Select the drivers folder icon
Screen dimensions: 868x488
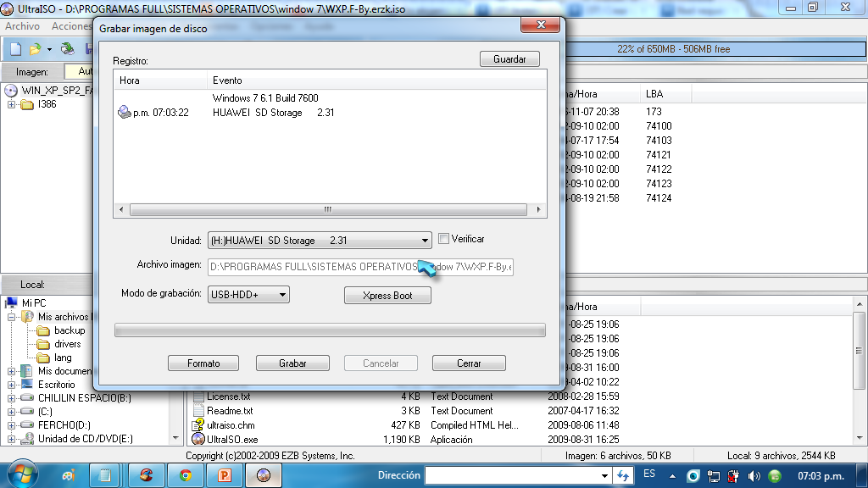[x=43, y=344]
